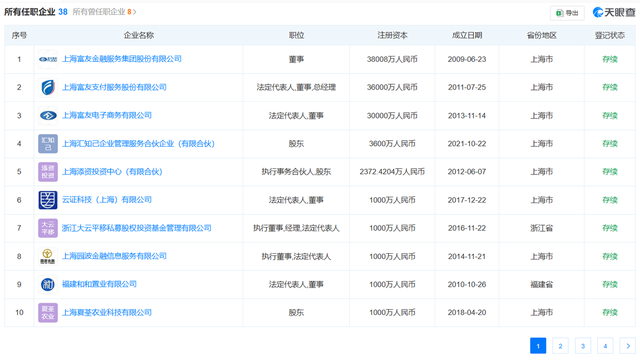
Task: Open 云证科技（上海）有限公司 link
Action: pos(107,200)
